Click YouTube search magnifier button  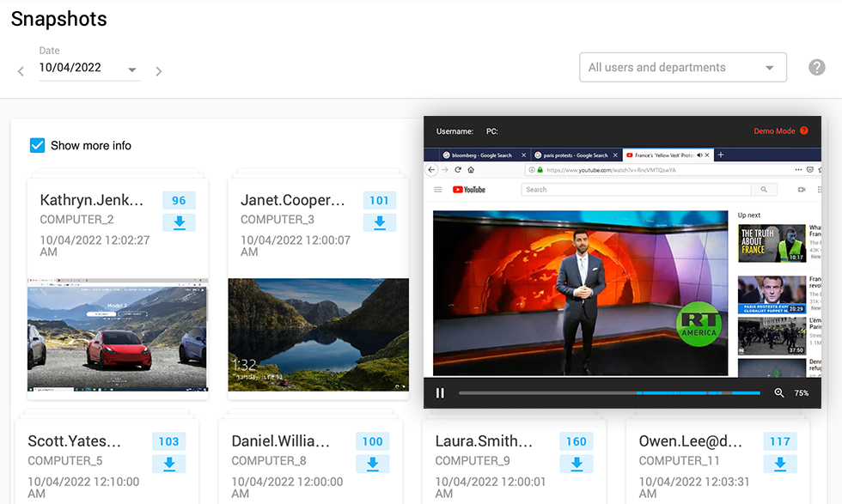(x=764, y=190)
